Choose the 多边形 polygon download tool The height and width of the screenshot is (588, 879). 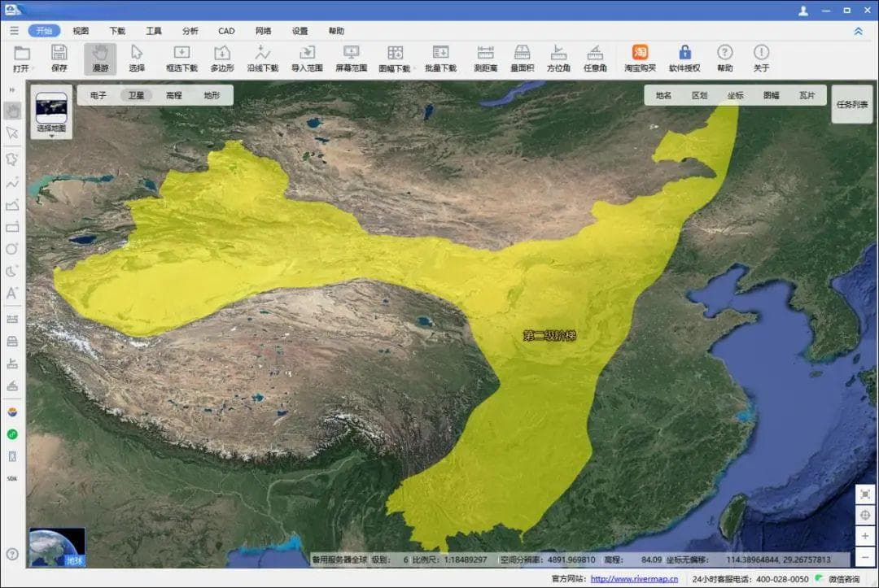[x=222, y=59]
